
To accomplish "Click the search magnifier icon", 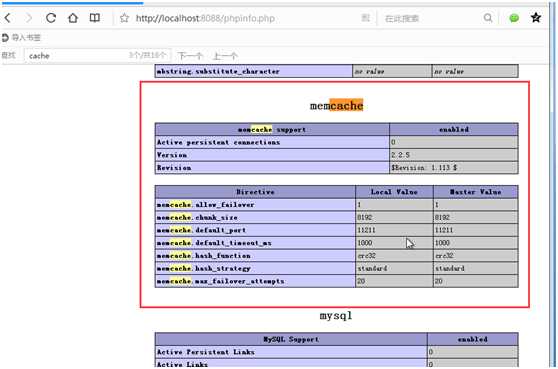I will (488, 18).
